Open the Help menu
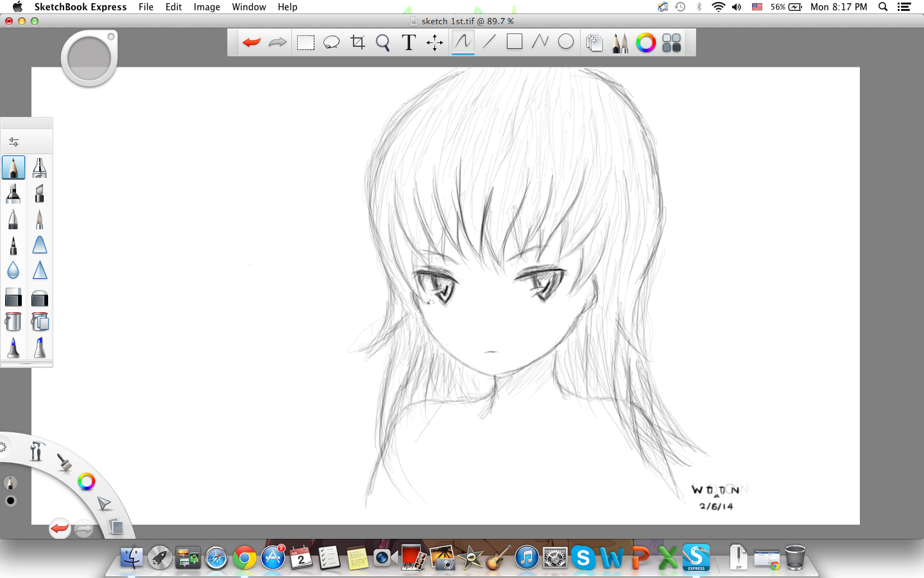 (287, 7)
